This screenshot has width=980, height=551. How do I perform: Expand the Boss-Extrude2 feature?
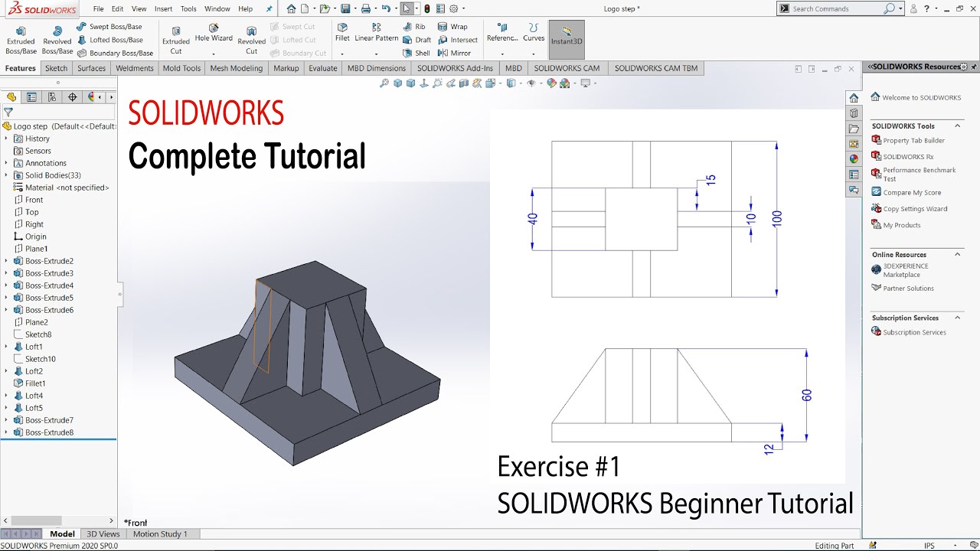6,261
